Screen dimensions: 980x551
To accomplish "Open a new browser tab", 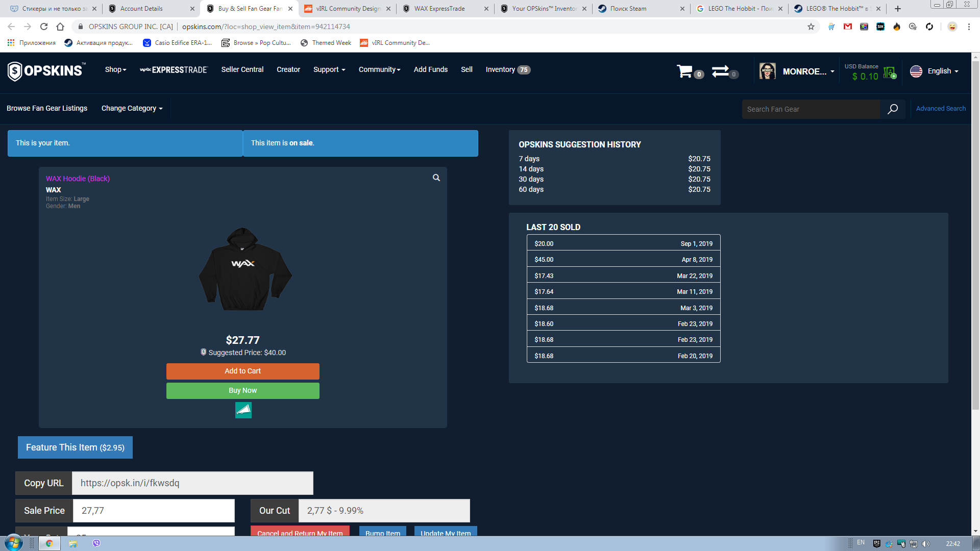I will [x=898, y=9].
